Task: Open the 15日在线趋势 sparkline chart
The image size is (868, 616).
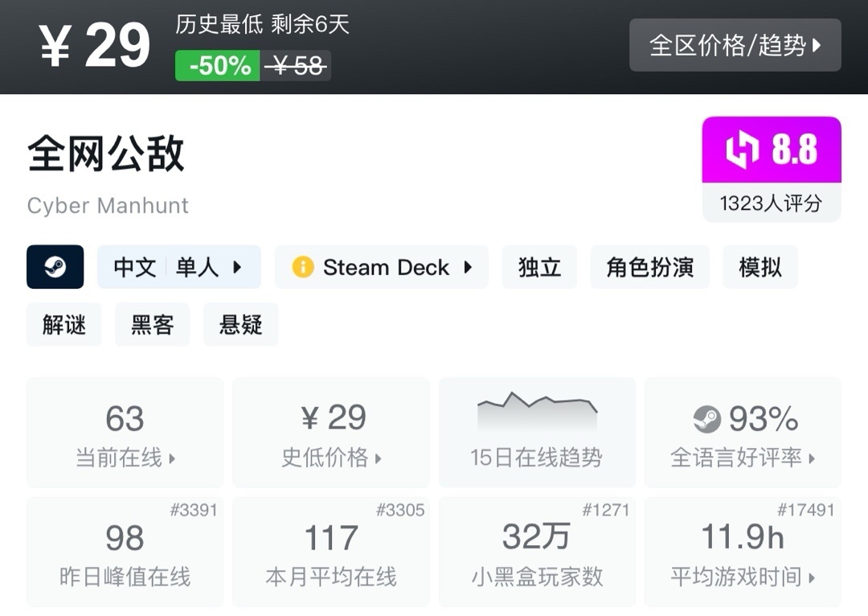Action: tap(536, 433)
